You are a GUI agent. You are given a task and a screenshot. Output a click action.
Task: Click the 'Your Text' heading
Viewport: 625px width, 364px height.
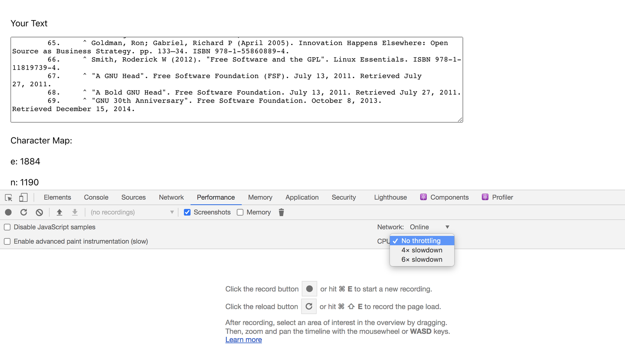tap(29, 23)
